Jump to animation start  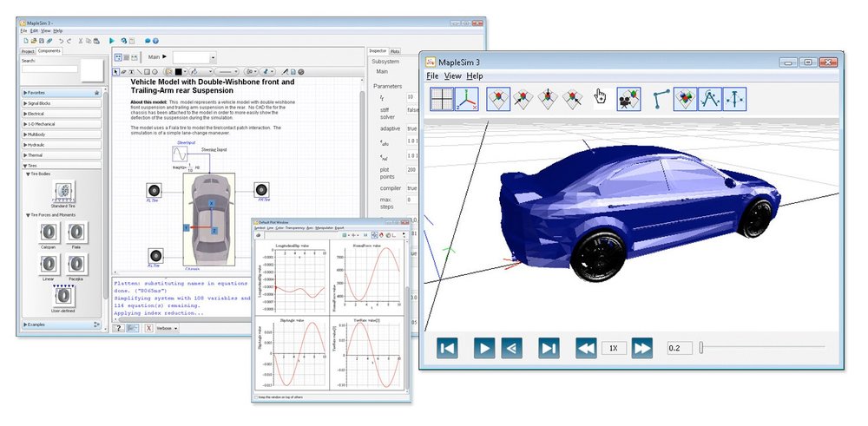coord(447,348)
